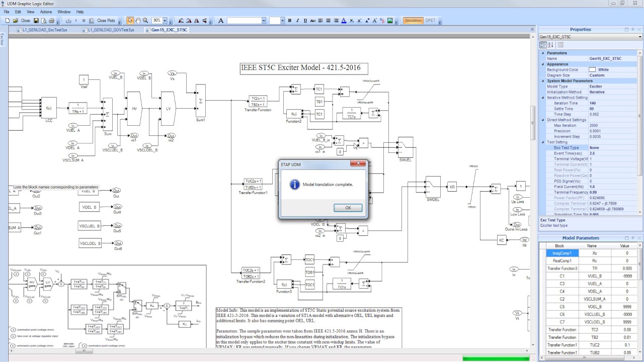The image size is (644, 362).
Task: Toggle italic formatting
Action: click(297, 21)
